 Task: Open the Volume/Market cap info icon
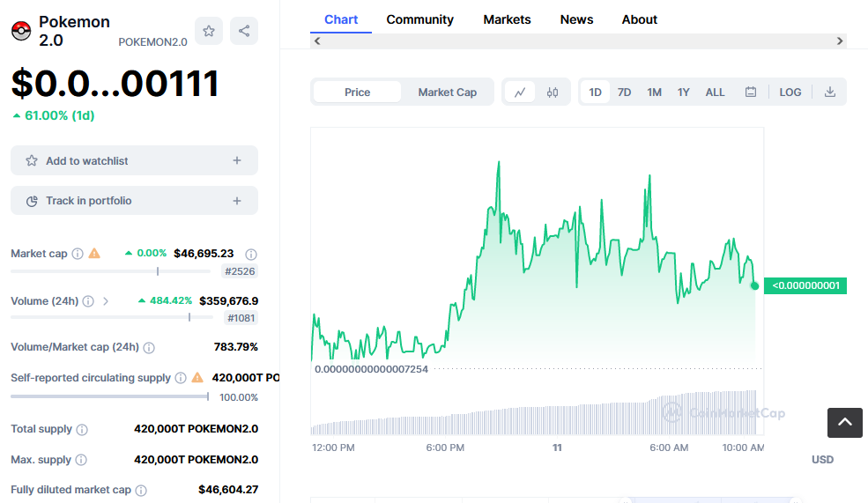point(149,347)
